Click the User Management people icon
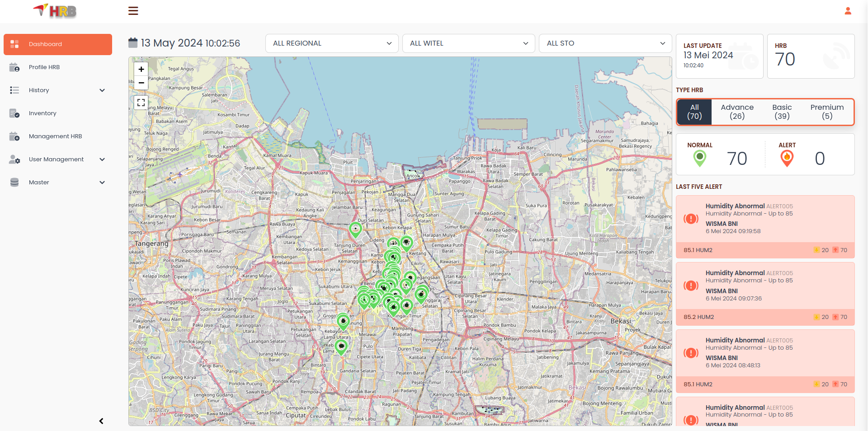This screenshot has width=868, height=431. click(14, 159)
